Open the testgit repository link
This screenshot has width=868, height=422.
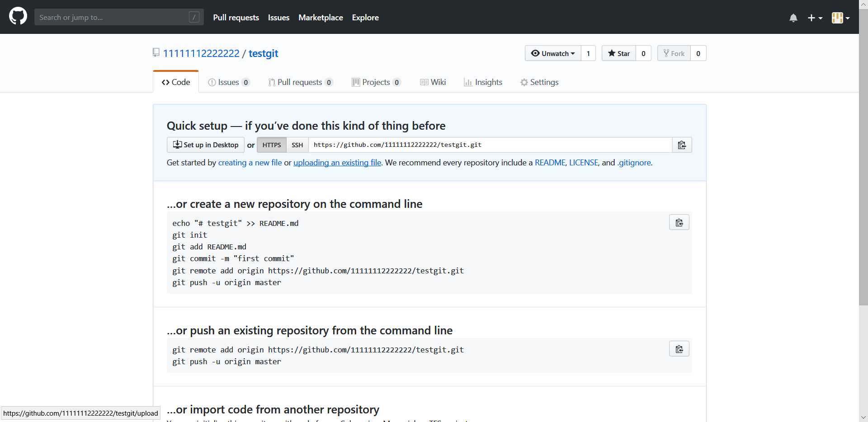pos(263,53)
